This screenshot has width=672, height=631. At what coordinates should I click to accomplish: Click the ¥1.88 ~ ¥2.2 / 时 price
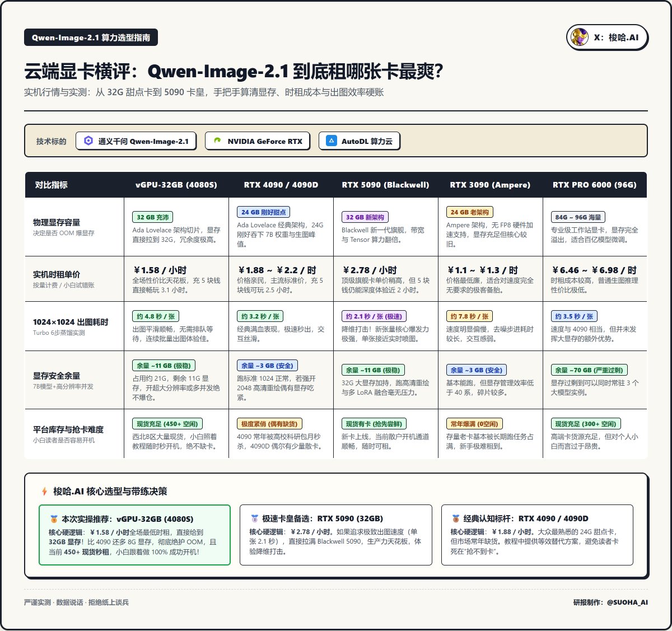277,270
